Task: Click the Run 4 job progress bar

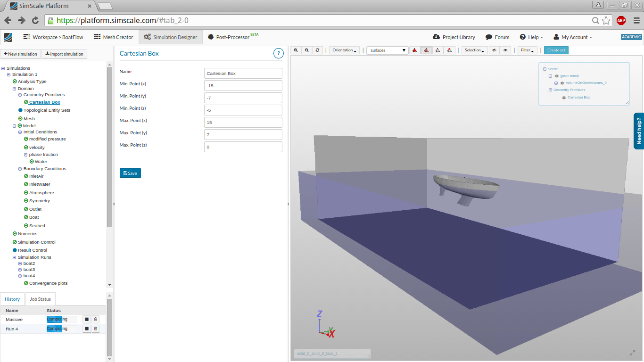Action: [62, 329]
